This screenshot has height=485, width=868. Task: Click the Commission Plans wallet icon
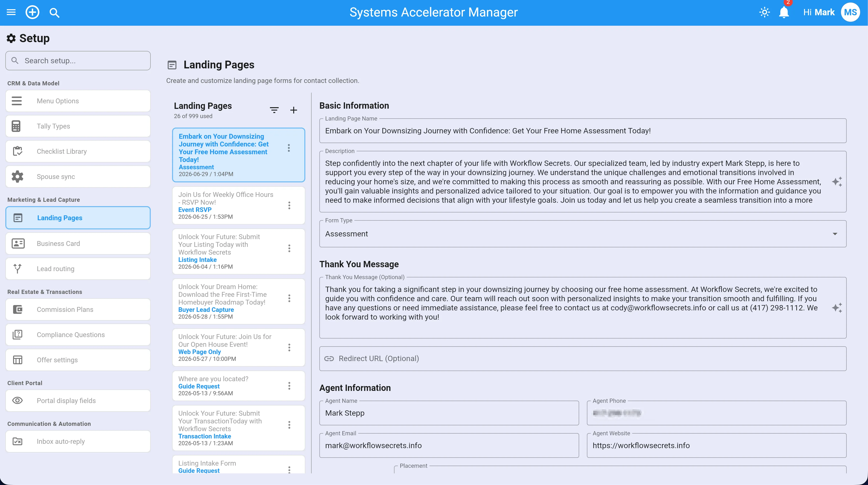(17, 309)
